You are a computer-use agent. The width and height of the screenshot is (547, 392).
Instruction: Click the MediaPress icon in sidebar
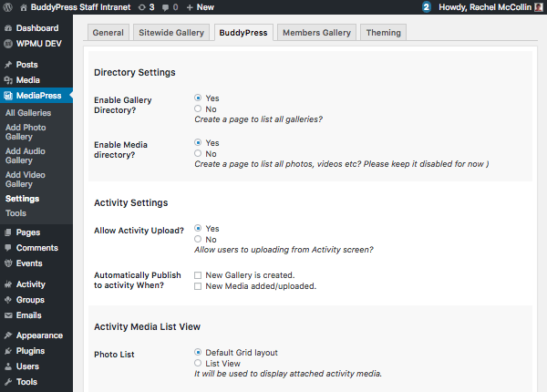pos(8,96)
